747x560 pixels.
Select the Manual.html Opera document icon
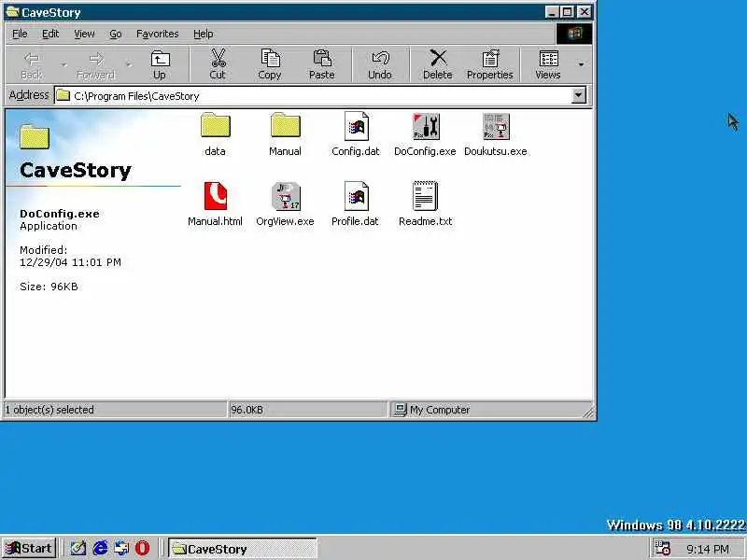coord(216,196)
